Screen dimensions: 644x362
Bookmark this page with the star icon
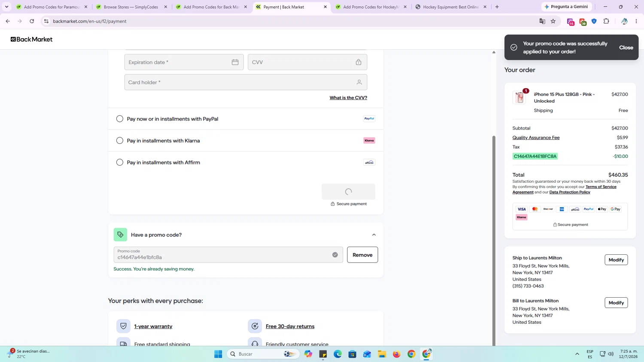[553, 21]
